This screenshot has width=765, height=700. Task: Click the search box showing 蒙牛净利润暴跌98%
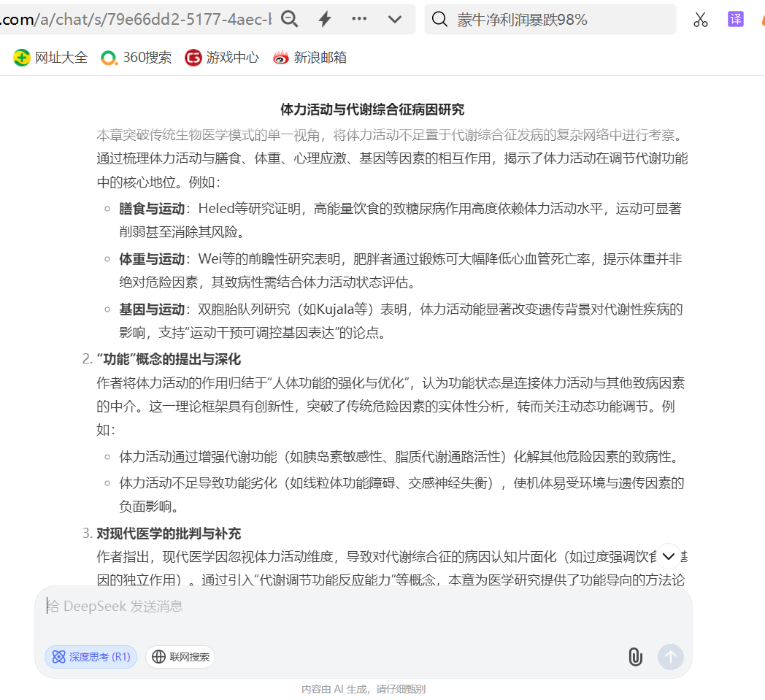(550, 20)
